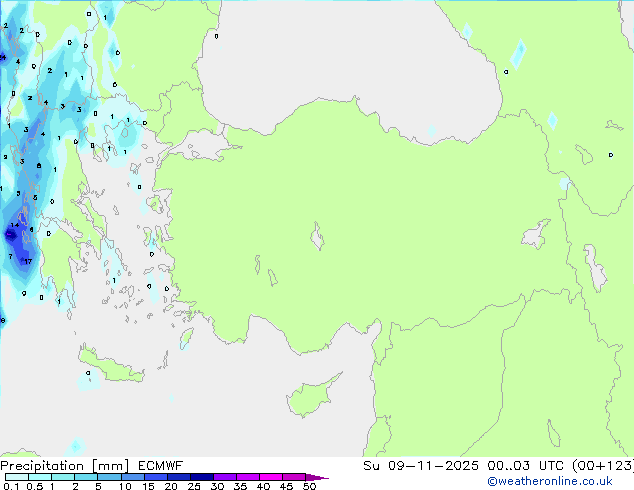
Task: Click the legend label '0.1'
Action: (11, 486)
